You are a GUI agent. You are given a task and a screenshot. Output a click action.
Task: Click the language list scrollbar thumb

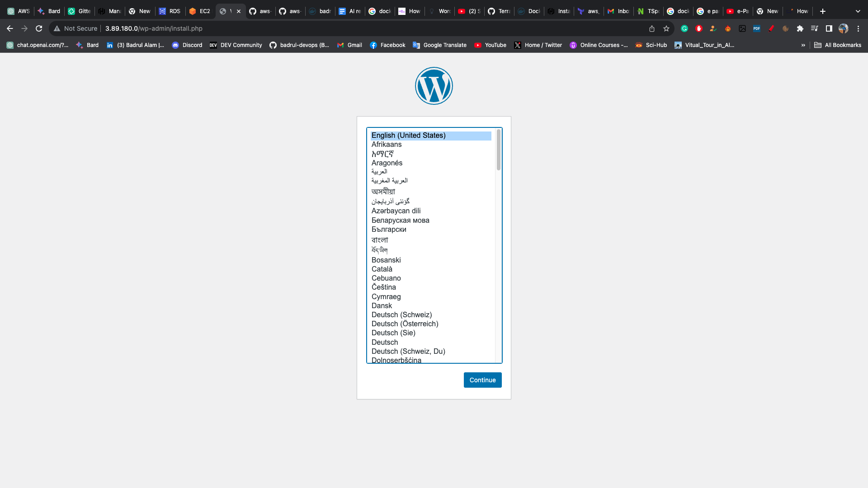[499, 150]
